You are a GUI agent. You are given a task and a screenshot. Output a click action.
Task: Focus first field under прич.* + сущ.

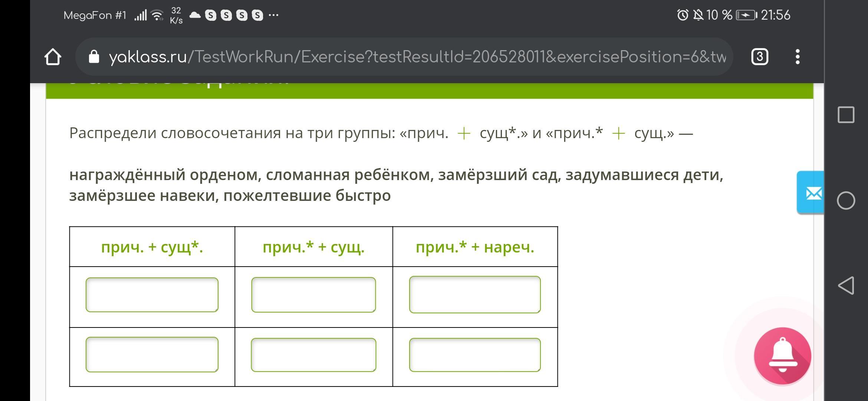click(x=313, y=294)
